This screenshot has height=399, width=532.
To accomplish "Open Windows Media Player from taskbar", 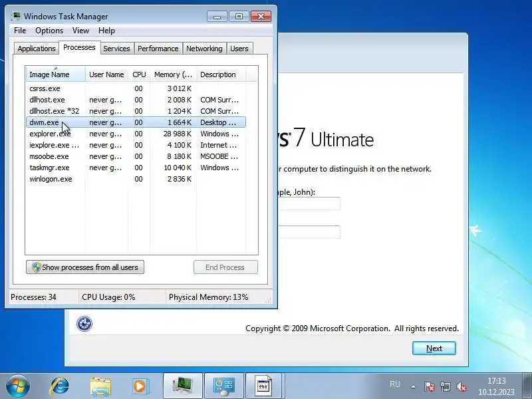I will (x=140, y=386).
